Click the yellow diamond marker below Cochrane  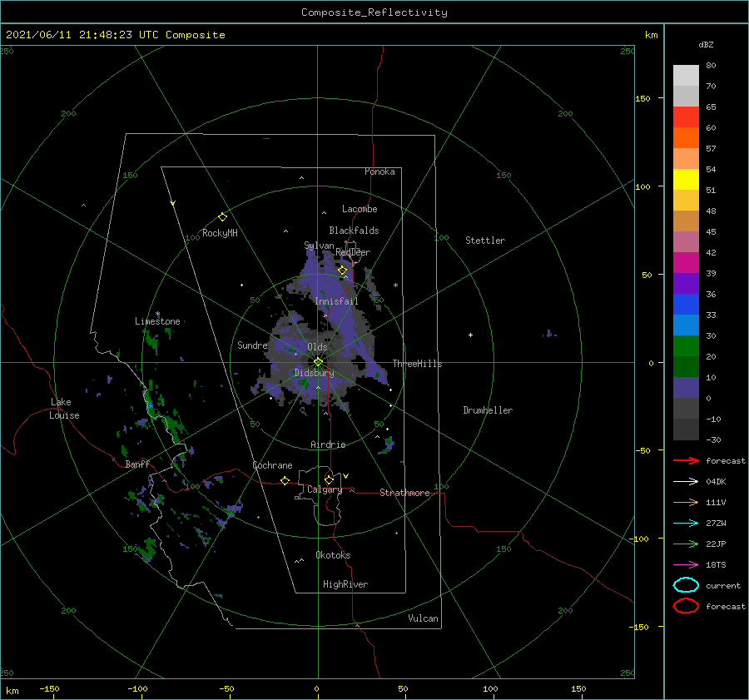click(285, 481)
